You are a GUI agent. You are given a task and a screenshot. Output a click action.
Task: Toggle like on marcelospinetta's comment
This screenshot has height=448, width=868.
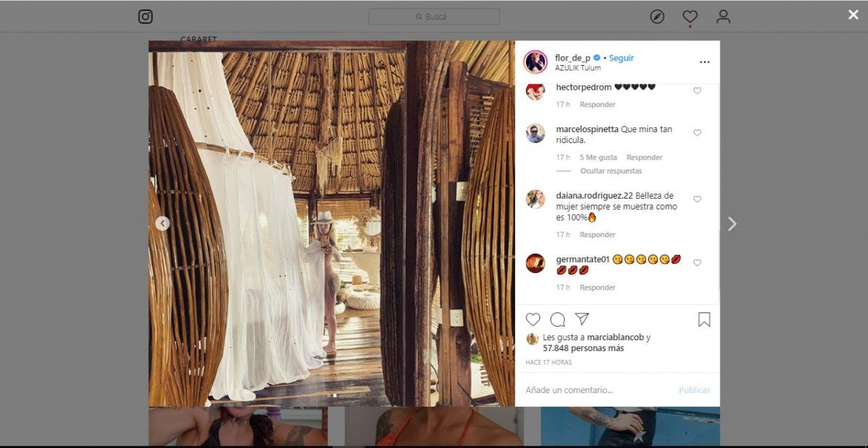(697, 133)
